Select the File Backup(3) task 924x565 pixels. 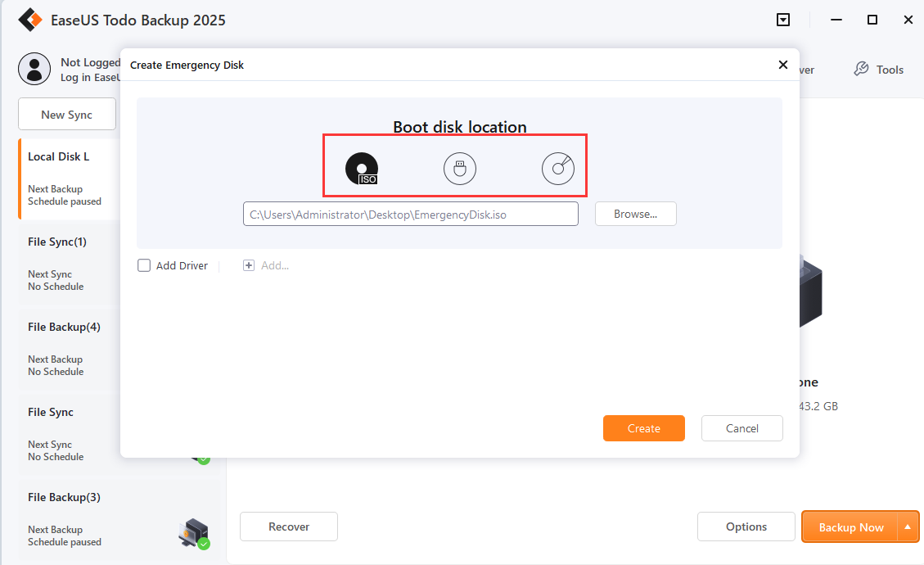pos(119,518)
